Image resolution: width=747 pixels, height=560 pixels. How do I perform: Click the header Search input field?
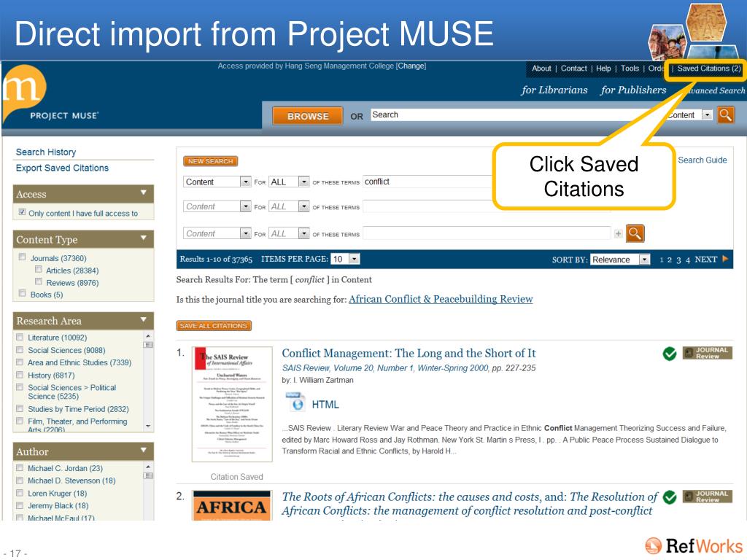click(x=517, y=114)
